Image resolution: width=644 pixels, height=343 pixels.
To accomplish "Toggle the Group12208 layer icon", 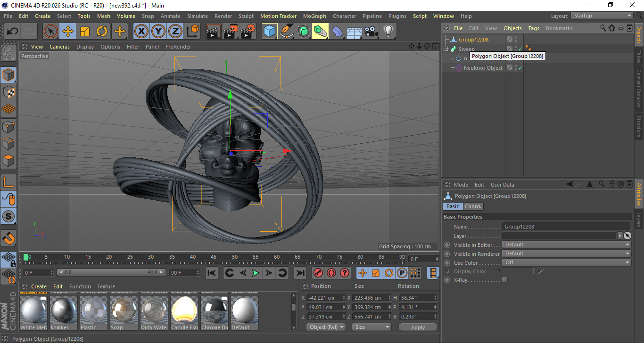I will click(x=510, y=40).
